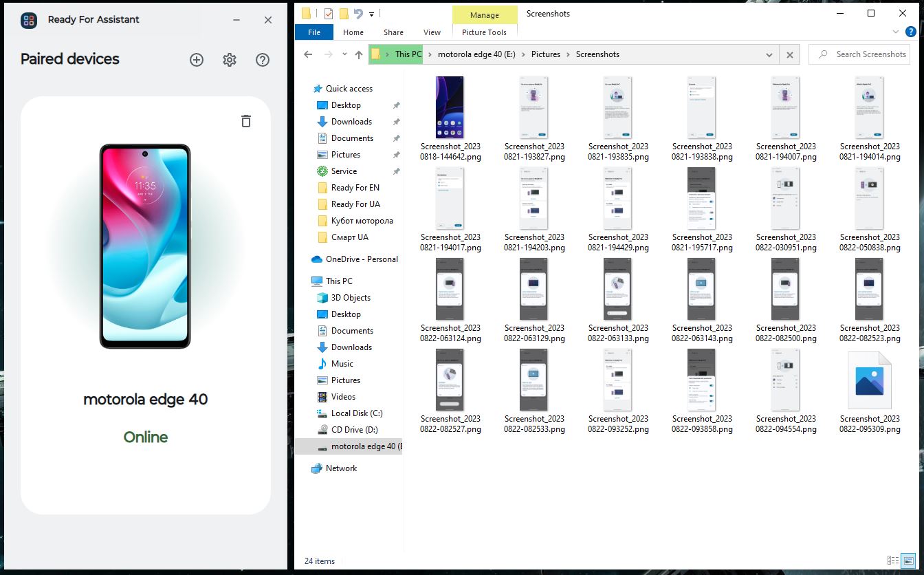This screenshot has width=924, height=575.
Task: Open the File menu in Explorer
Action: 314,32
